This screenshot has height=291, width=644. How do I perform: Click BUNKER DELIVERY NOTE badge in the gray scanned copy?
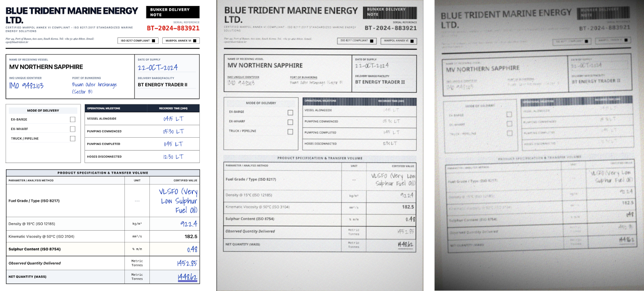(390, 12)
